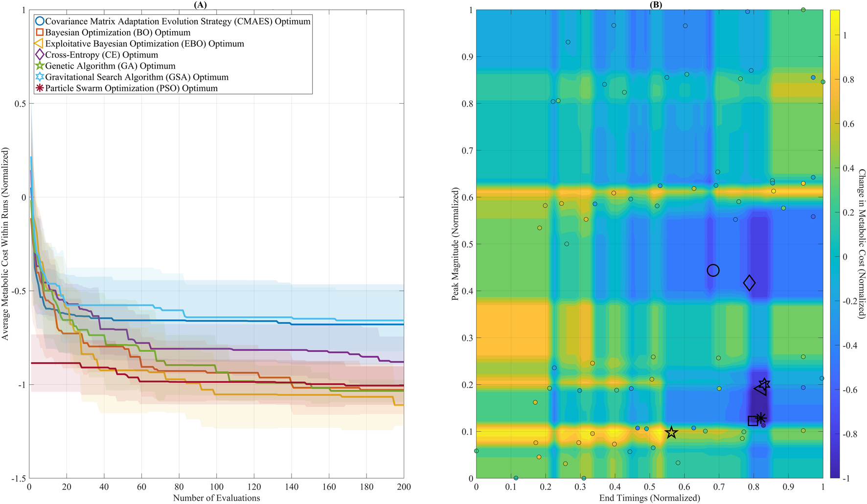
Task: Click the vertical colorbar gradient strip
Action: [x=835, y=244]
